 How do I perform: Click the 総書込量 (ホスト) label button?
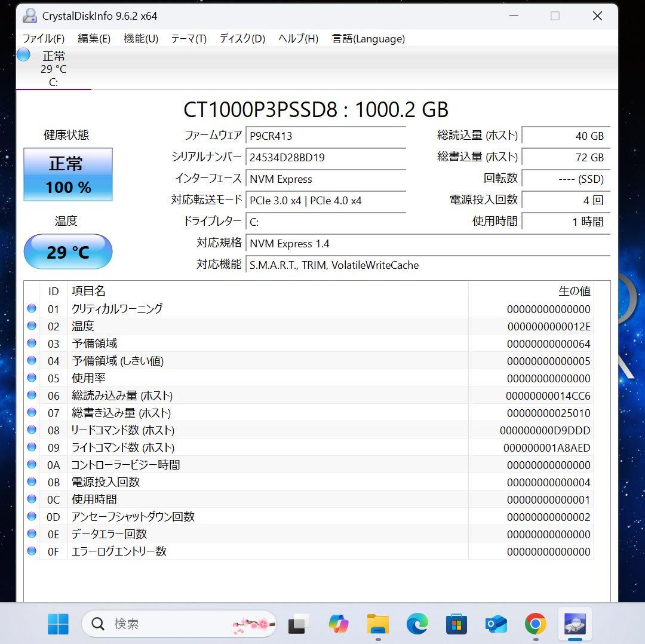click(477, 157)
